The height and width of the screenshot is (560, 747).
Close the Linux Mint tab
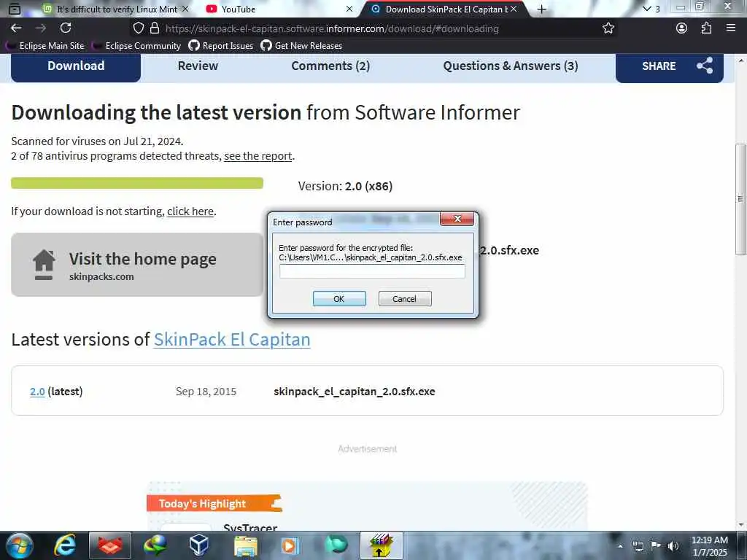185,9
